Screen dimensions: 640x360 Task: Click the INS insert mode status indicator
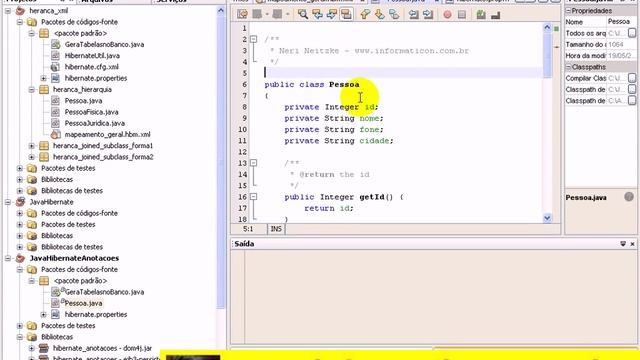[x=276, y=229]
